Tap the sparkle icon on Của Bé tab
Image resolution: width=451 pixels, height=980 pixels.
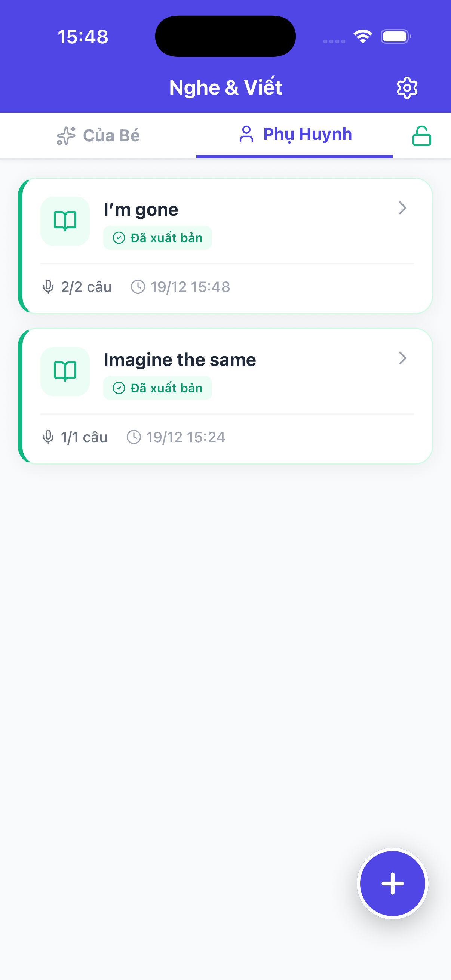click(66, 136)
